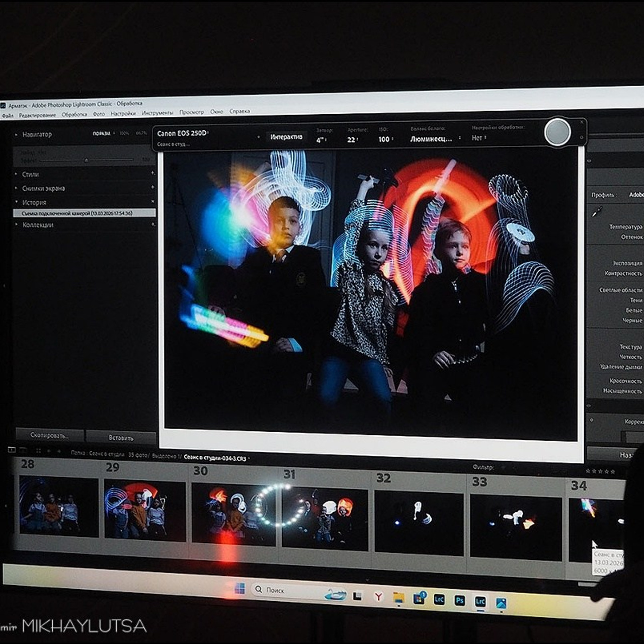Select filmstrip thumbnail number 29

(x=144, y=510)
